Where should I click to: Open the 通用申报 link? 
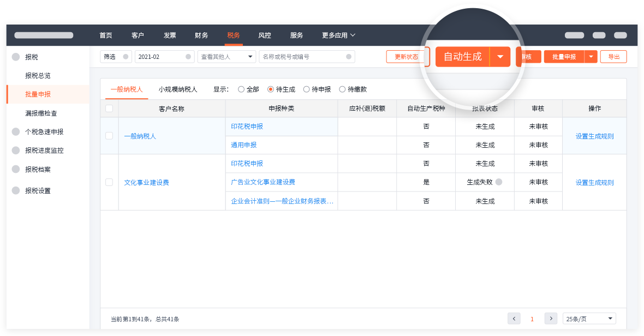[x=243, y=145]
